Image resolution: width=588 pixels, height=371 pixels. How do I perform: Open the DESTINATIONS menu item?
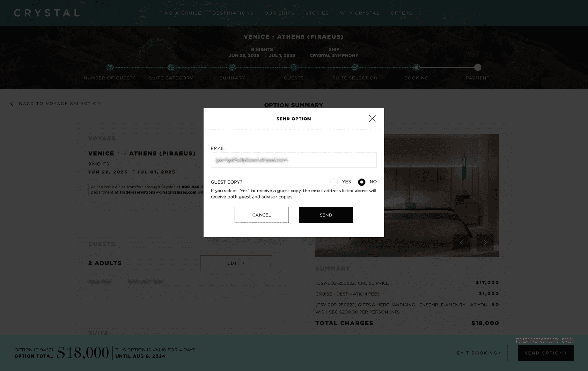233,13
